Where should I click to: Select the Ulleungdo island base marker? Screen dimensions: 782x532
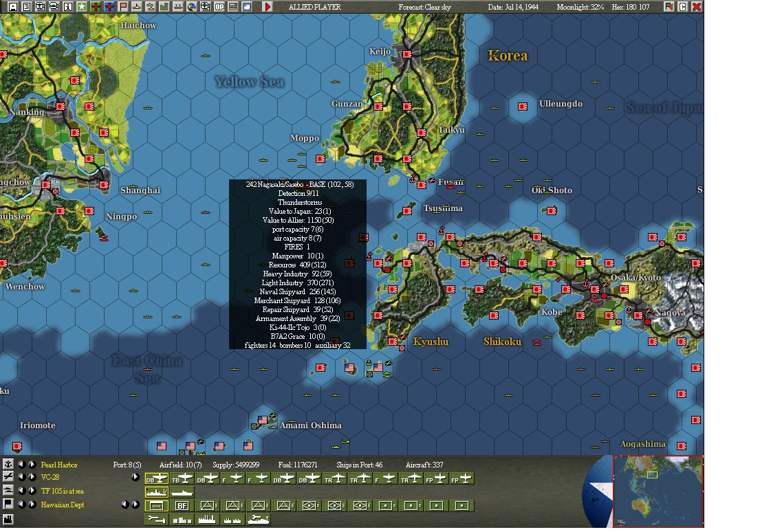[x=523, y=107]
